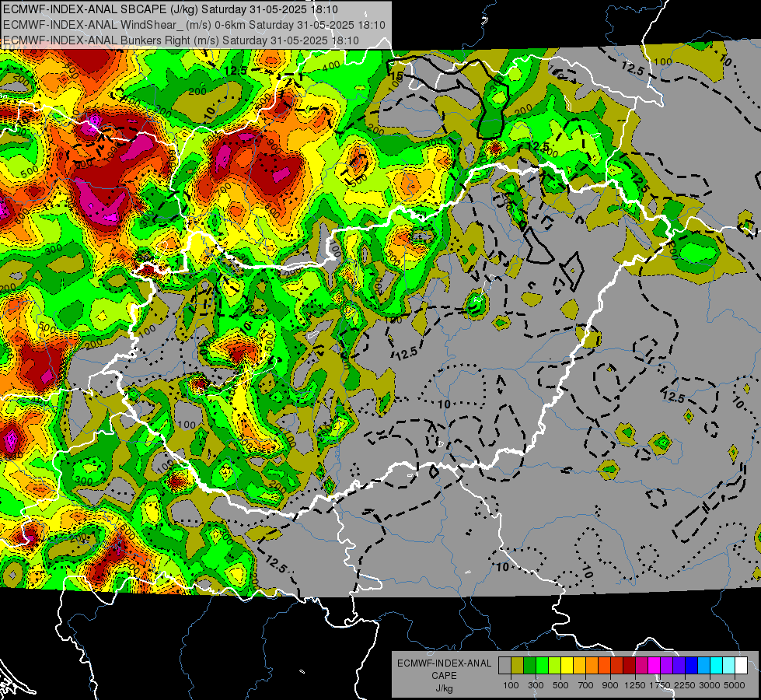Viewport: 761px width, 700px height.
Task: Click the CAPE label in the legend
Action: coord(444,676)
